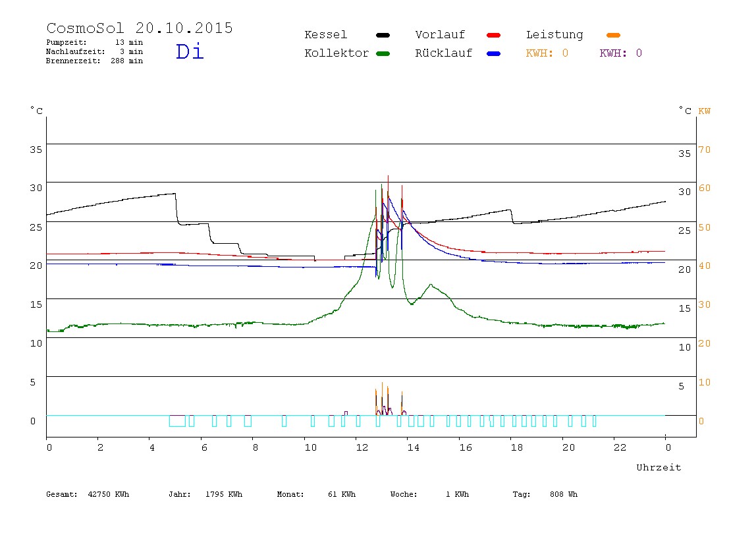Click the yearly value '1795 KWh'
Screen dimensions: 756x535
[224, 494]
